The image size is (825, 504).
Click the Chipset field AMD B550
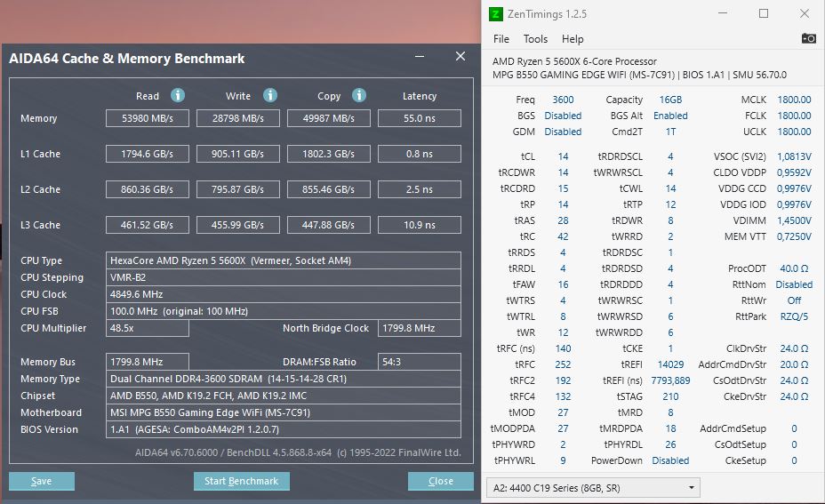pos(283,395)
